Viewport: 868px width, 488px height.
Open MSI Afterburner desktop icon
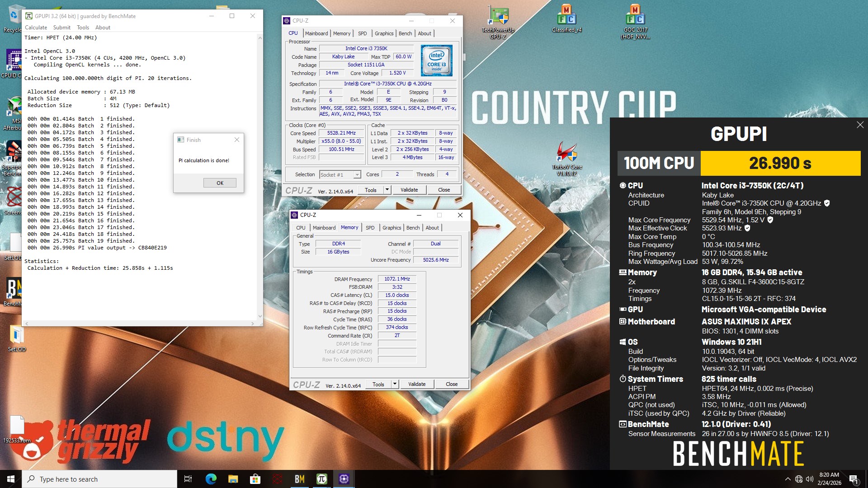[x=14, y=113]
